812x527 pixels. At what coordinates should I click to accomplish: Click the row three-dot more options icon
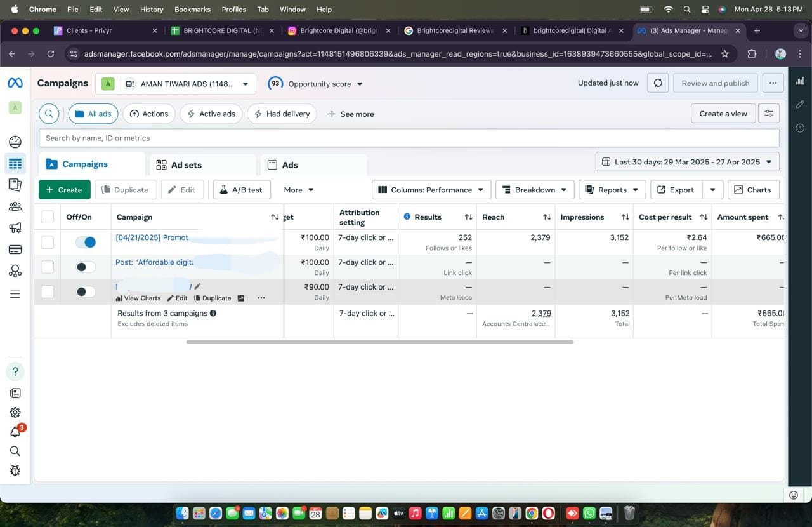coord(261,298)
